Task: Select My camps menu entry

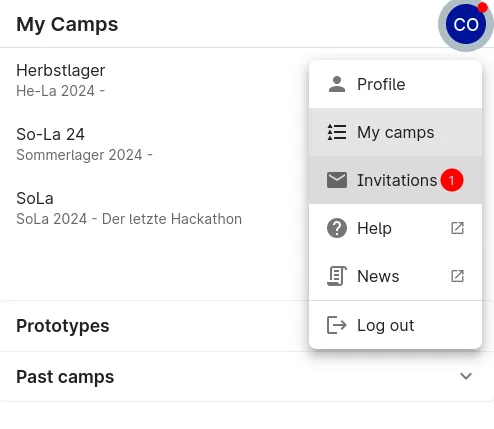Action: 395,132
